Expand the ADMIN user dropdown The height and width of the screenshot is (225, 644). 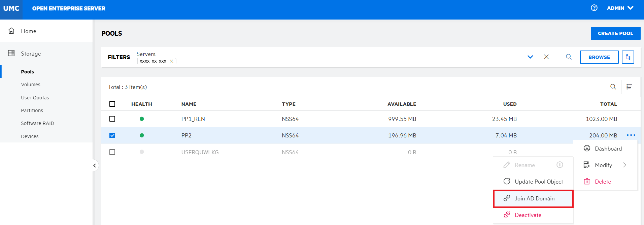coord(620,8)
